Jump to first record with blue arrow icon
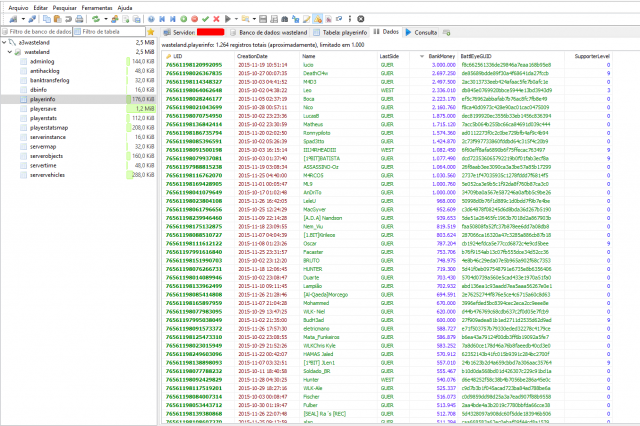The width and height of the screenshot is (640, 426). pos(162,19)
